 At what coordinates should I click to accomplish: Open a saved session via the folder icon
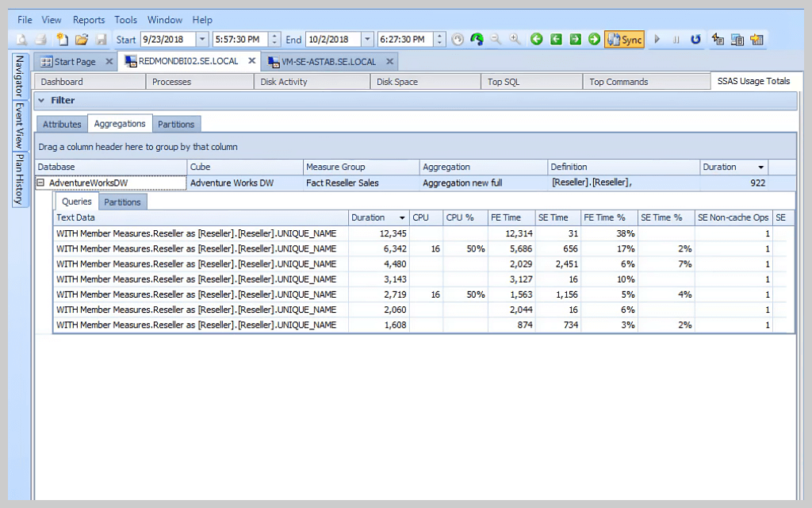(x=82, y=39)
